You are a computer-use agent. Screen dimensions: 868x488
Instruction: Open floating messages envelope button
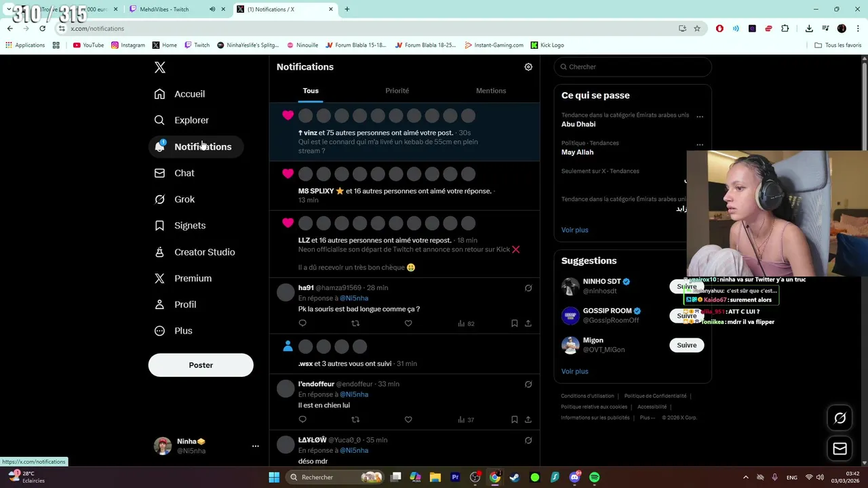[840, 449]
